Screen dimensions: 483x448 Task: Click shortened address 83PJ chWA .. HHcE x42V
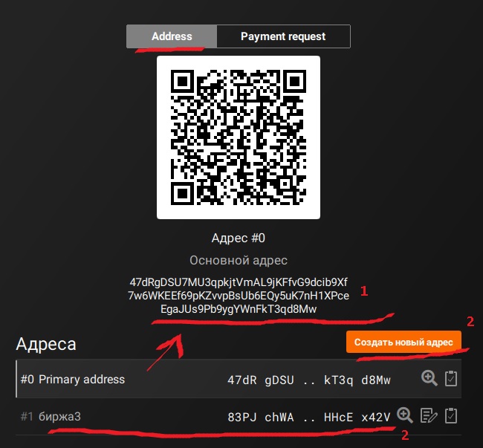[309, 418]
